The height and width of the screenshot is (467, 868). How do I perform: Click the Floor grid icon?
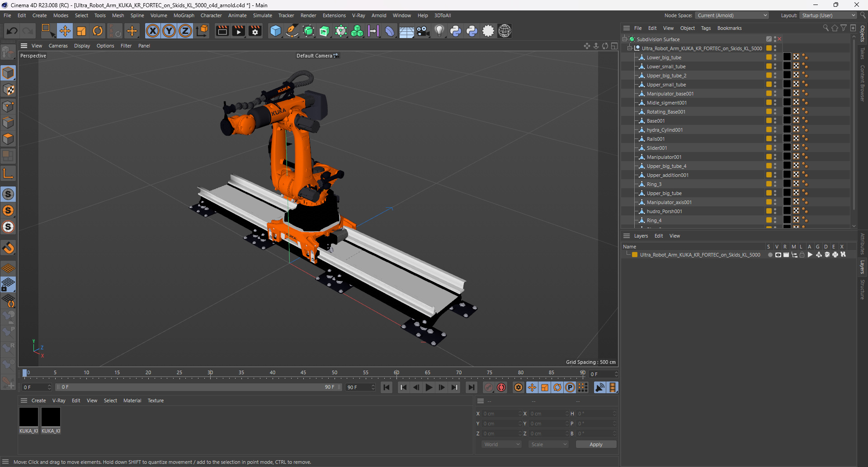(x=406, y=31)
